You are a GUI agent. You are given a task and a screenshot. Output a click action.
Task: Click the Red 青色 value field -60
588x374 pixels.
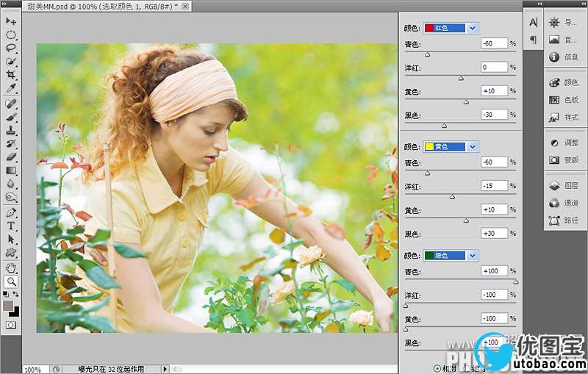click(494, 43)
